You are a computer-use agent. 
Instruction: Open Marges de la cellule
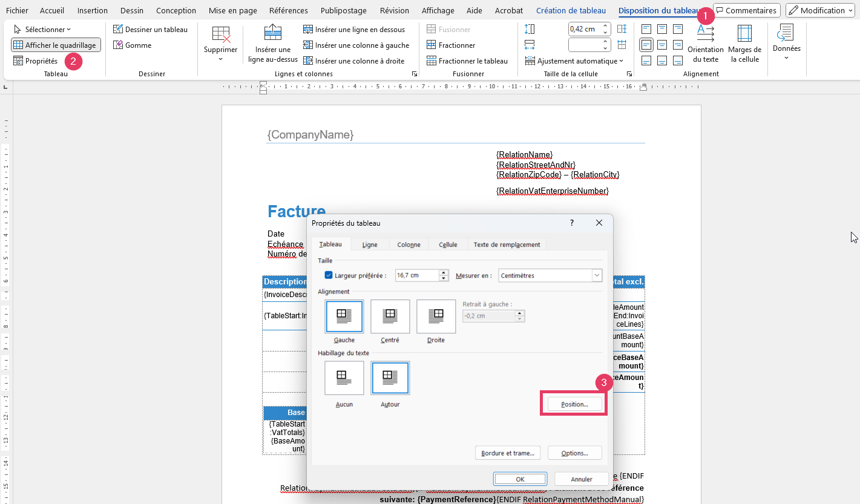click(744, 44)
